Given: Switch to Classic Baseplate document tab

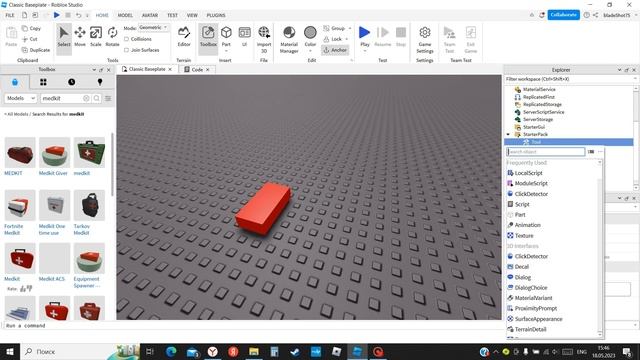Looking at the screenshot, I should point(147,69).
